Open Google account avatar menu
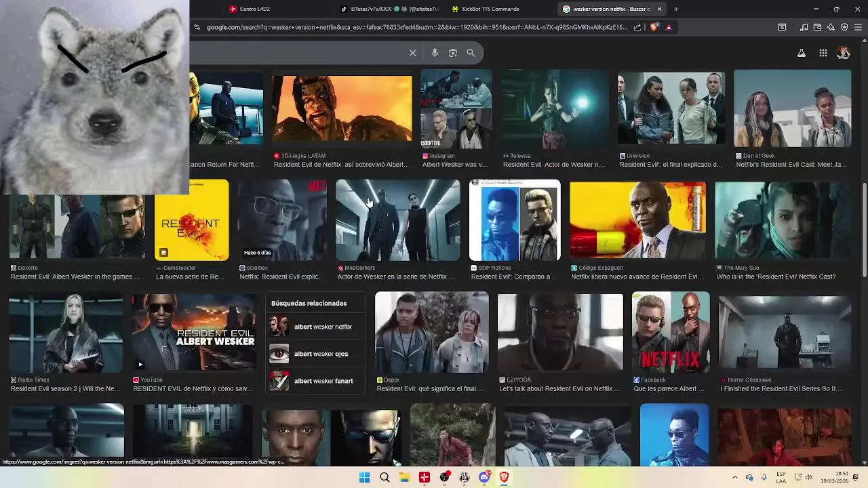 click(844, 53)
